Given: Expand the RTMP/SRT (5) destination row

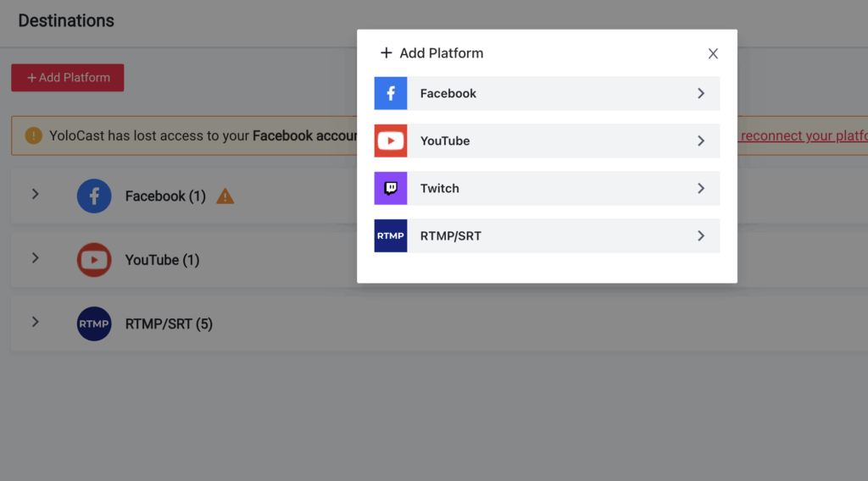Looking at the screenshot, I should pos(36,322).
